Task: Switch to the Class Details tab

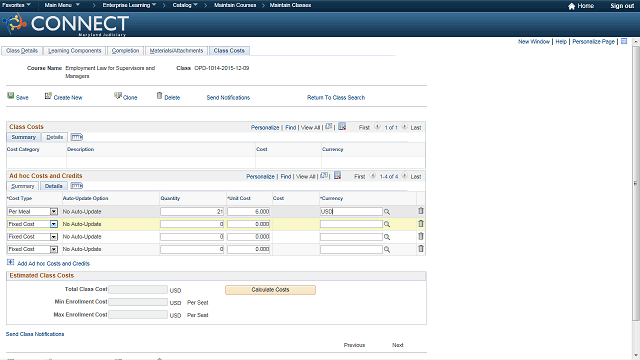Action: (x=22, y=51)
